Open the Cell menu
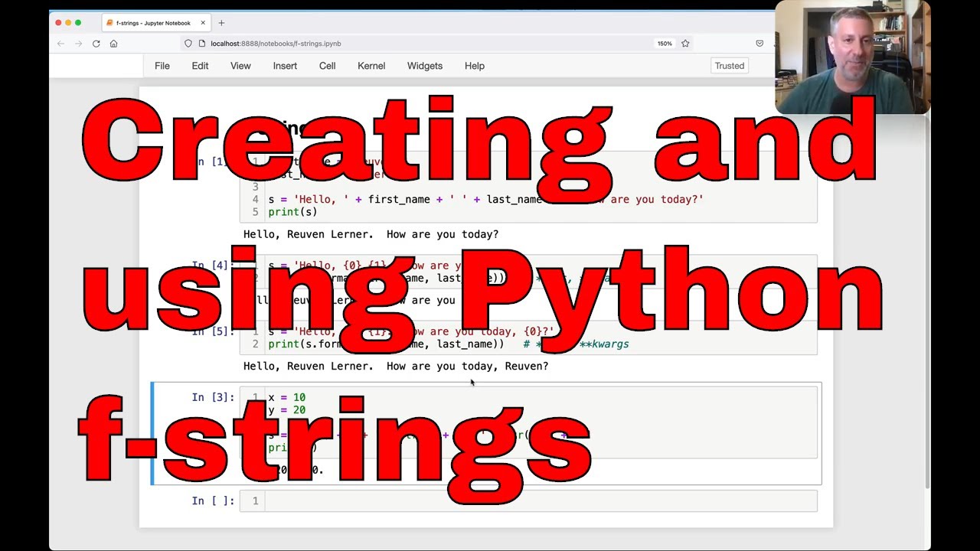The height and width of the screenshot is (551, 980). [328, 66]
